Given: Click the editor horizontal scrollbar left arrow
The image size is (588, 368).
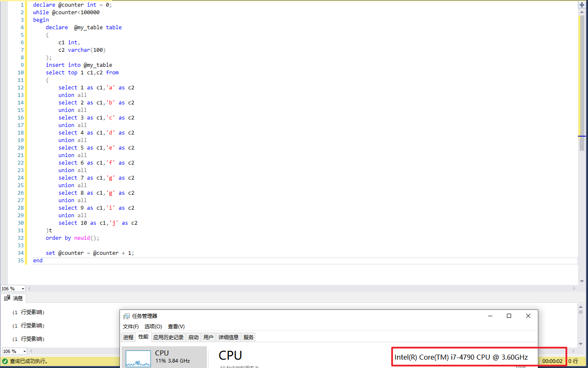Looking at the screenshot, I should [29, 289].
